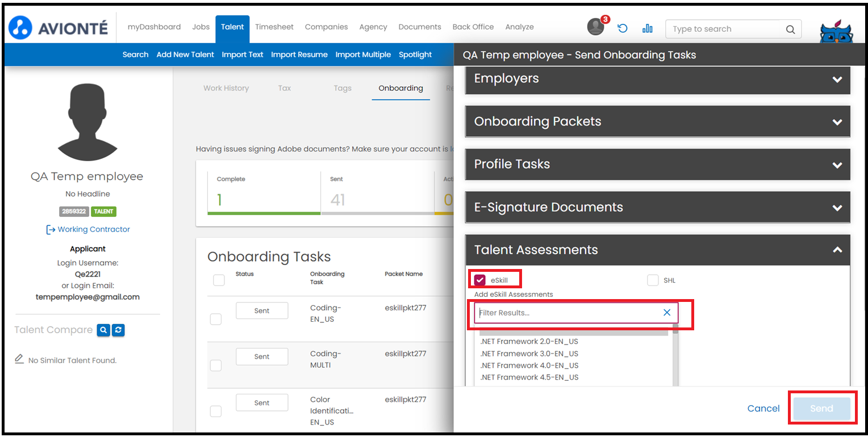Open the Working Contractor link
This screenshot has width=868, height=437.
coord(94,229)
